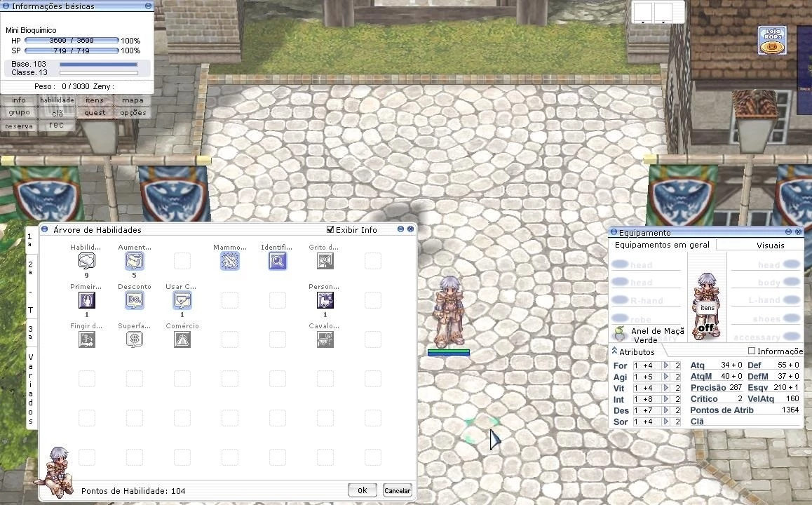Raise the Des attribute with its arrow
Image resolution: width=812 pixels, height=505 pixels.
(666, 411)
